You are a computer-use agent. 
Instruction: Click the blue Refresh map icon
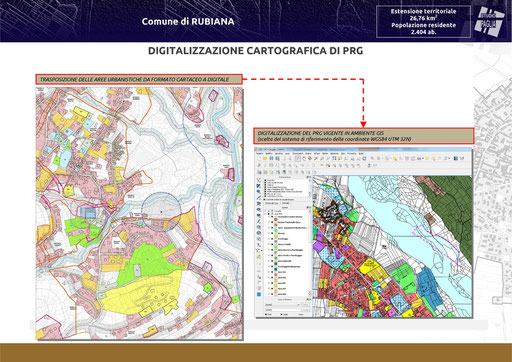(364, 158)
